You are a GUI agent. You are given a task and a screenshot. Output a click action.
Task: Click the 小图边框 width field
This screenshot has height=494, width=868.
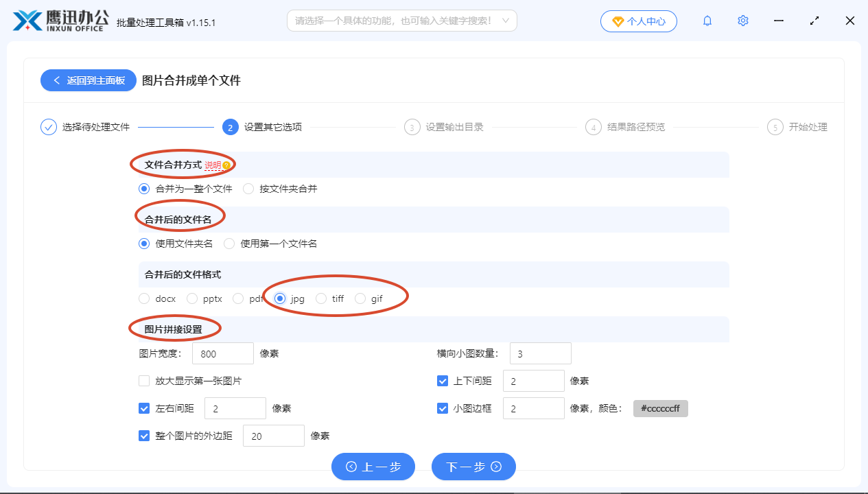click(534, 408)
